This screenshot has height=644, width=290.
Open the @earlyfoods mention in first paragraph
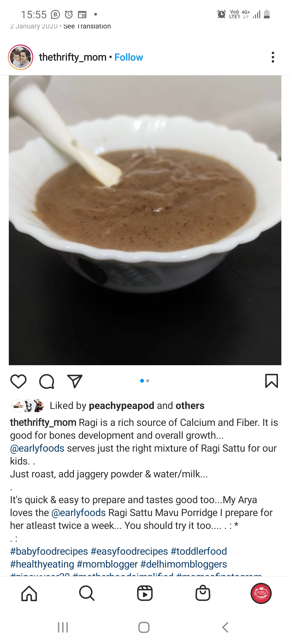click(x=37, y=448)
